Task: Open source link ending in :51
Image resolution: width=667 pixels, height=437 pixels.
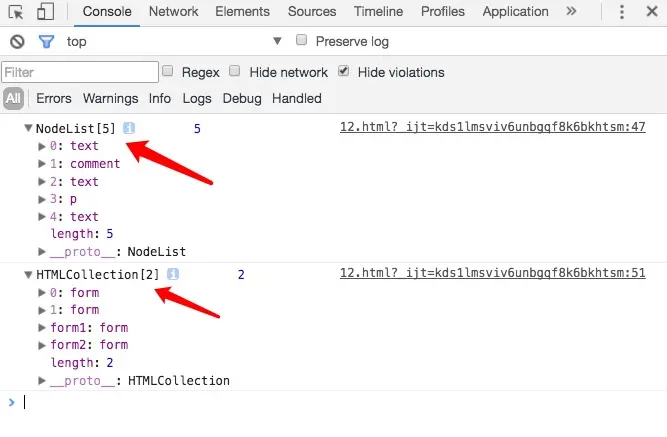Action: pyautogui.click(x=493, y=273)
